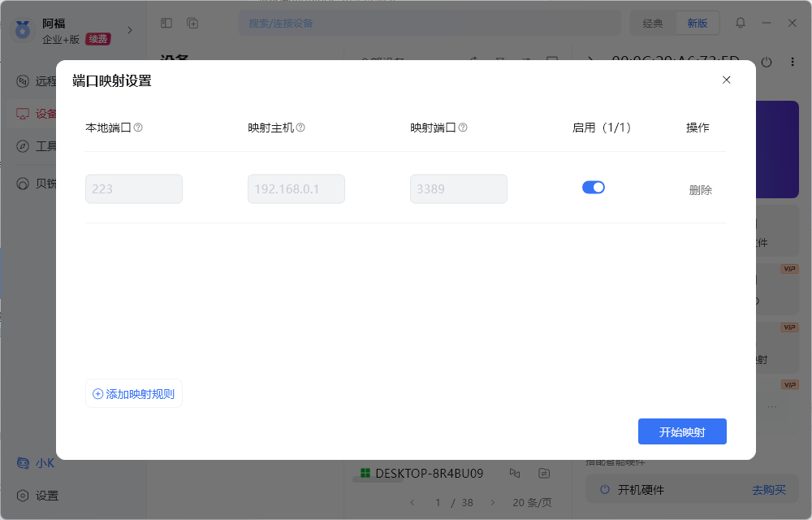812x520 pixels.
Task: Open the notification bell
Action: tap(740, 23)
